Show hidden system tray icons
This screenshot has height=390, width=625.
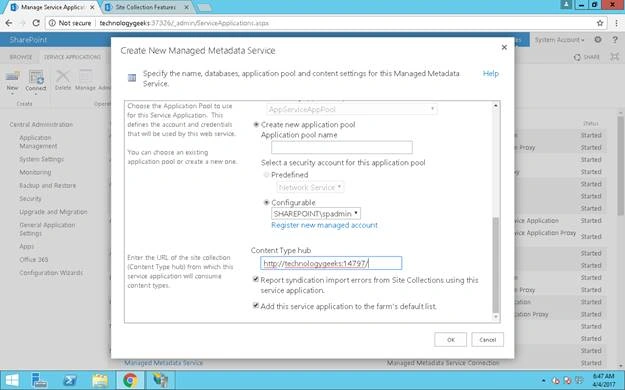coord(543,381)
